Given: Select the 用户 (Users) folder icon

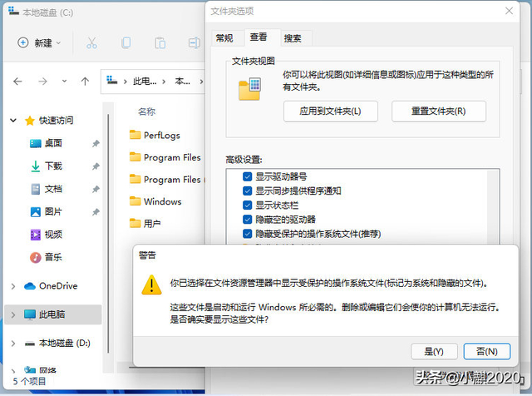Looking at the screenshot, I should click(x=135, y=223).
